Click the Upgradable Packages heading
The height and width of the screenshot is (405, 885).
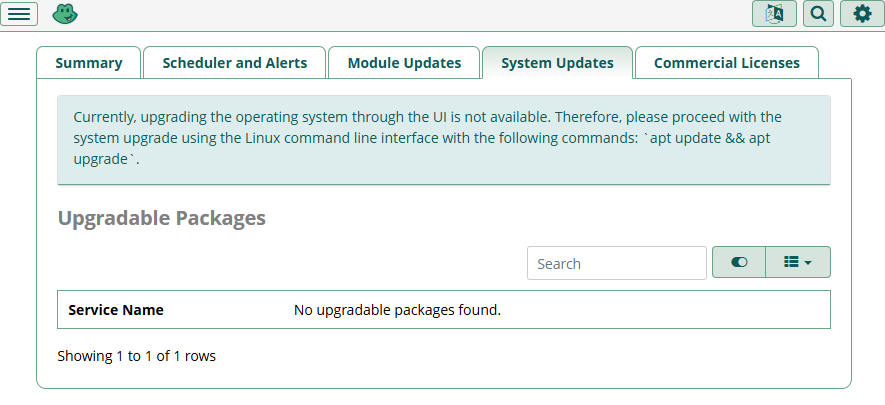point(162,218)
